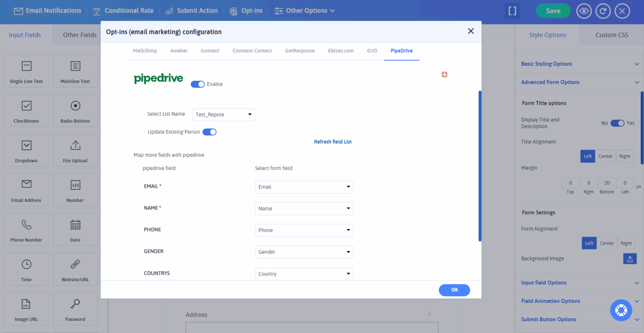Open Conditional Rule settings
Image resolution: width=644 pixels, height=333 pixels.
tap(123, 11)
